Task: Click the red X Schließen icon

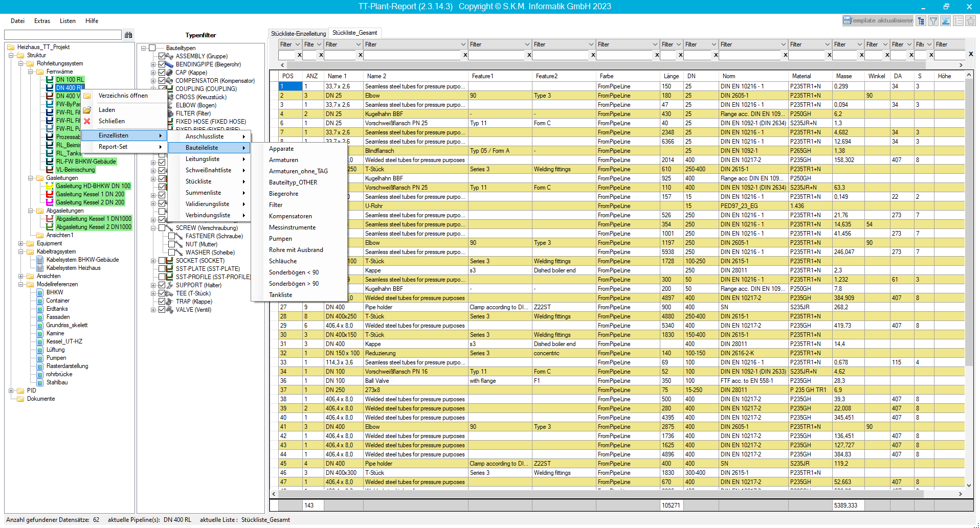Action: pos(87,121)
